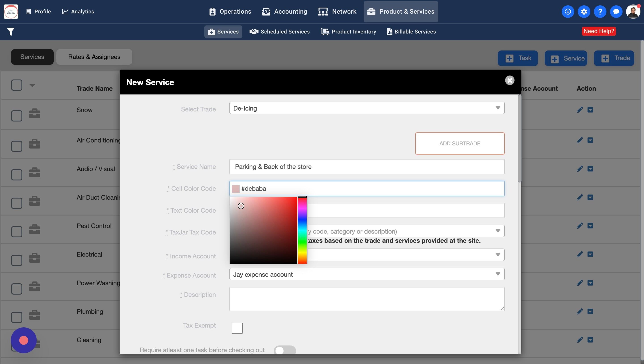This screenshot has width=644, height=364.
Task: Open the settings gear icon
Action: (584, 11)
